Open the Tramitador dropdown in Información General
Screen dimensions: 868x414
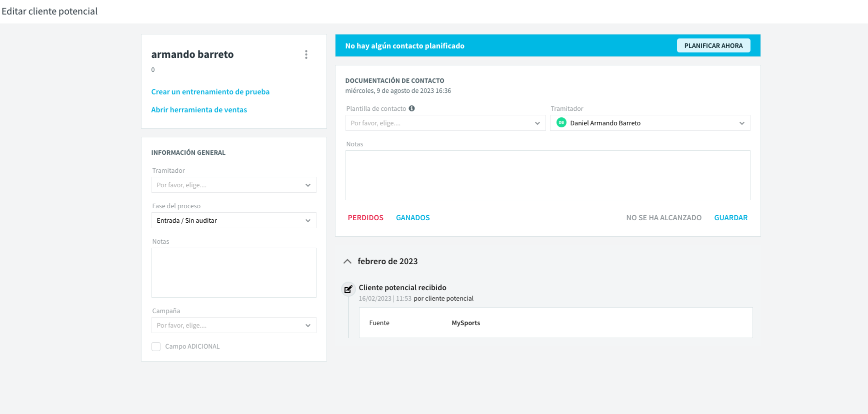tap(234, 185)
